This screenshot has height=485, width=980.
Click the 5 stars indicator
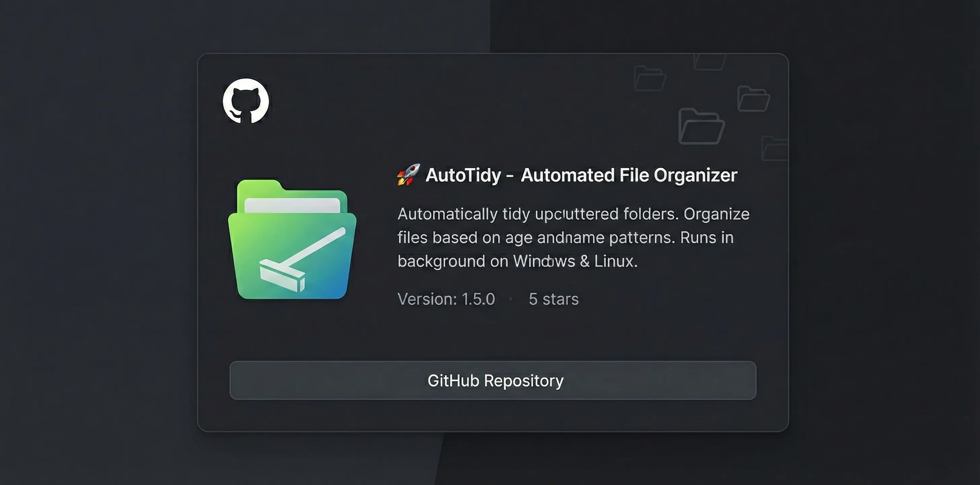pyautogui.click(x=554, y=300)
